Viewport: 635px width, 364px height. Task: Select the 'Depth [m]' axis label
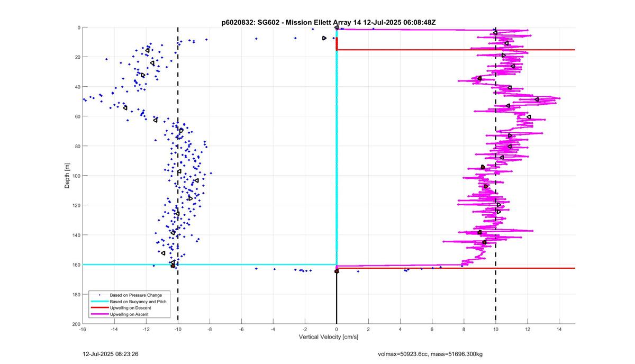point(67,176)
